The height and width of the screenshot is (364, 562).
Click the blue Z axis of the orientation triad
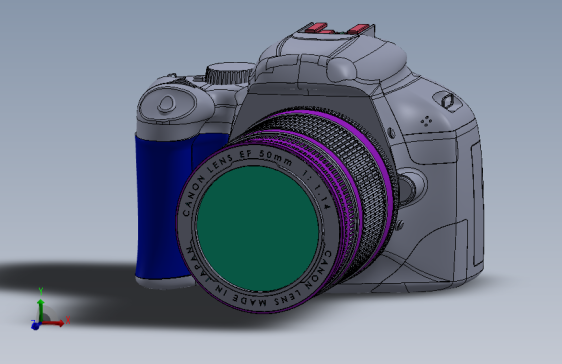click(35, 325)
